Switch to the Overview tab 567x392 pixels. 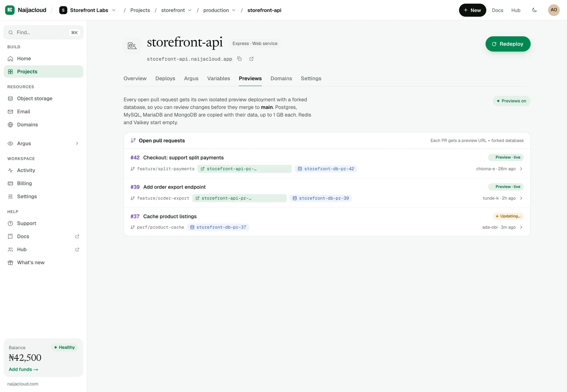pyautogui.click(x=135, y=78)
